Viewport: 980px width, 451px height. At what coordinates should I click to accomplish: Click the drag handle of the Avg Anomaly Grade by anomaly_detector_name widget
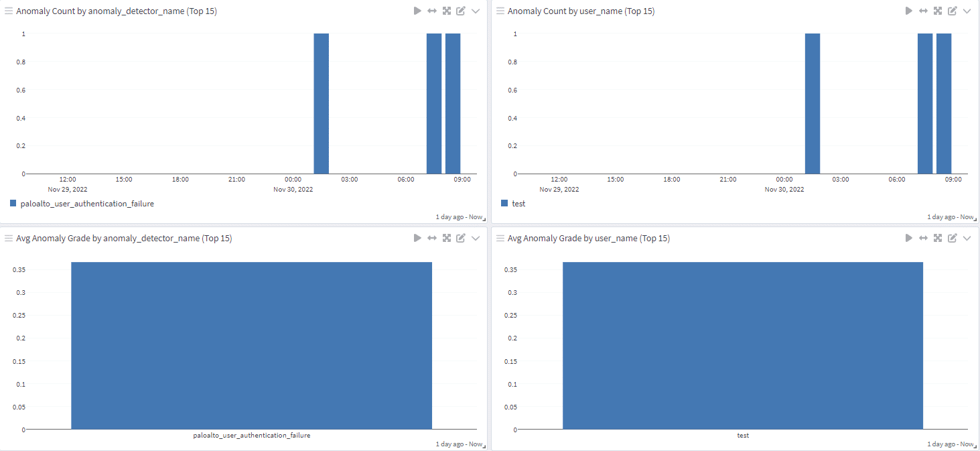point(9,239)
